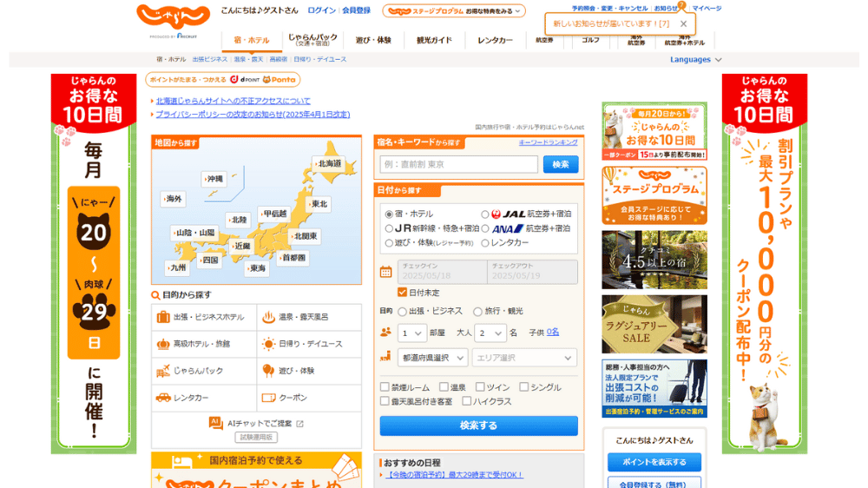The width and height of the screenshot is (868, 488).
Task: Click the blue 検索 keyword button
Action: click(561, 164)
